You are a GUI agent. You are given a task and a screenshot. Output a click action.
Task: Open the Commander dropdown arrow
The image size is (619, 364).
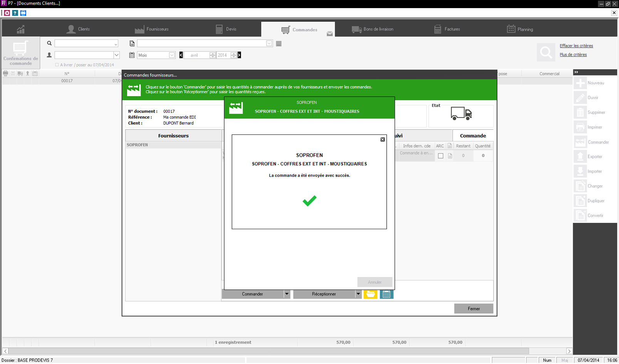point(287,294)
